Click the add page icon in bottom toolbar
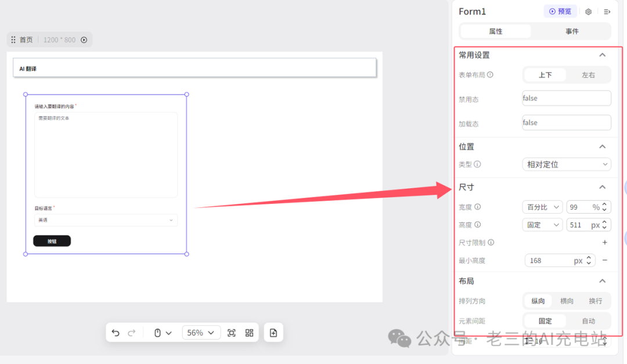 coord(273,333)
